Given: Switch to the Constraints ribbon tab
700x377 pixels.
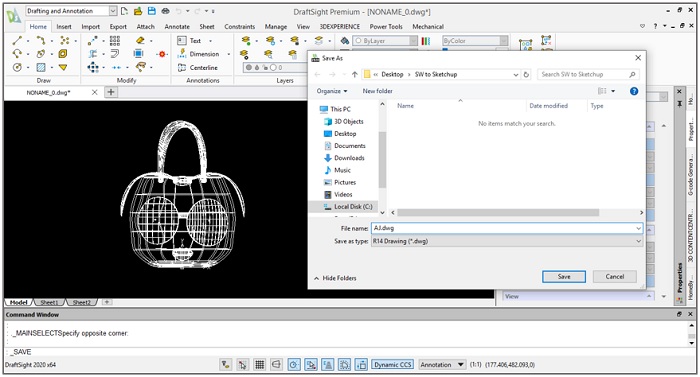Looking at the screenshot, I should (240, 27).
